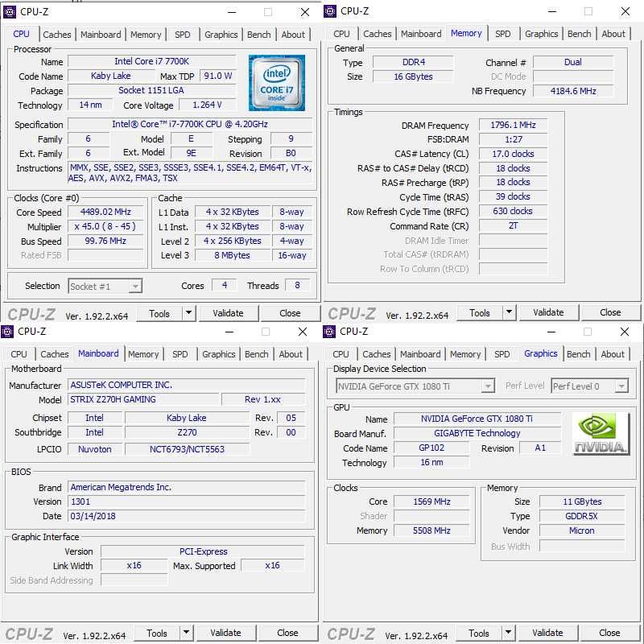Expand the Socket #1 selection dropdown

tap(135, 287)
